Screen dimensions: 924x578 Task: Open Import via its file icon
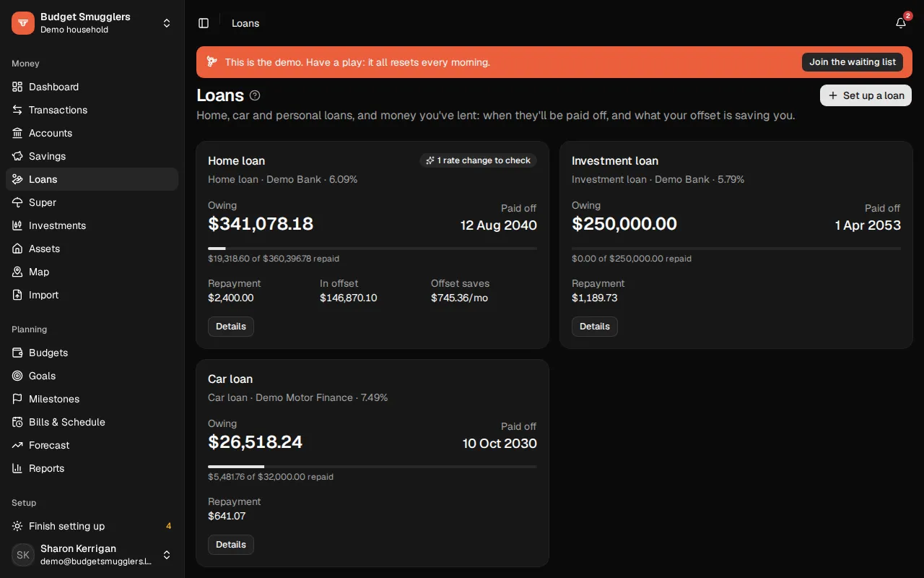coord(17,295)
